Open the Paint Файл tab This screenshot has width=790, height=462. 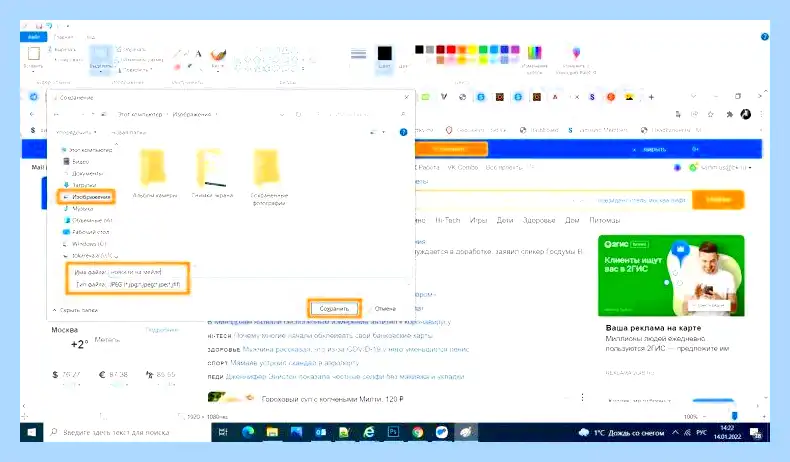(34, 37)
